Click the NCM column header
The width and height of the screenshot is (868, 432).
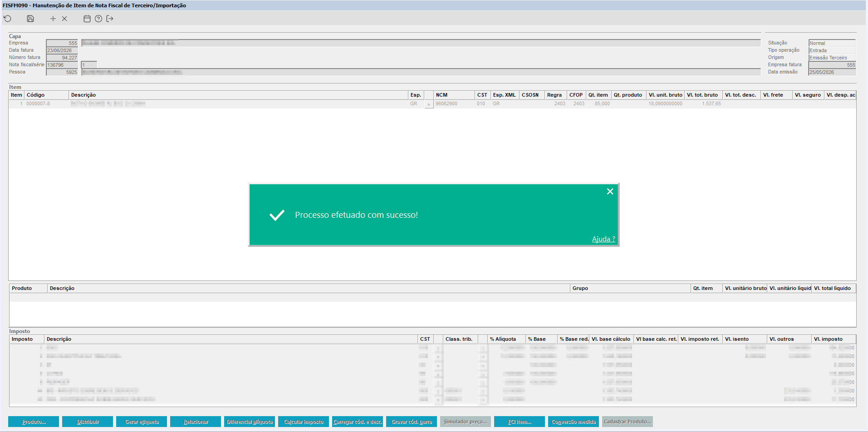point(454,95)
